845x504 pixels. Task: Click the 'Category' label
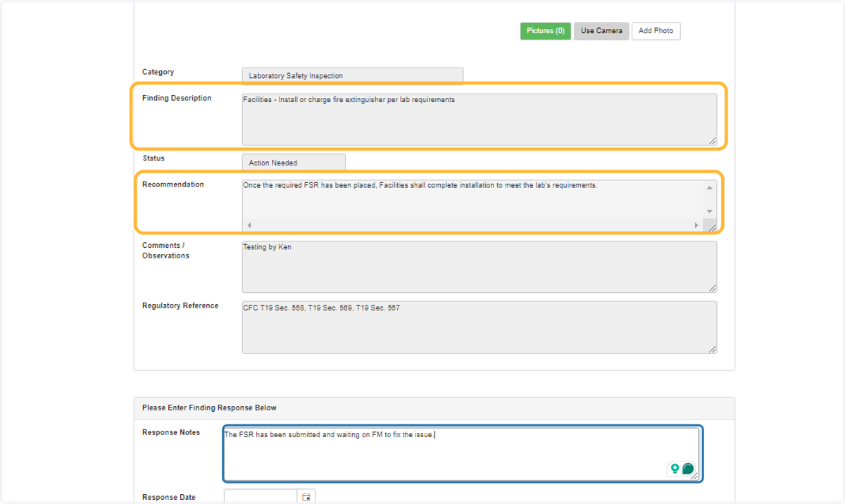[x=158, y=72]
